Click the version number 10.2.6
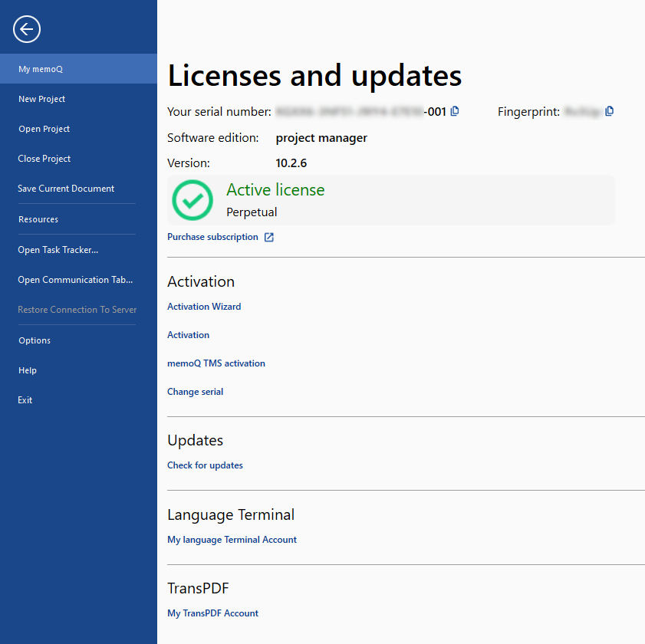This screenshot has width=645, height=644. coord(291,163)
